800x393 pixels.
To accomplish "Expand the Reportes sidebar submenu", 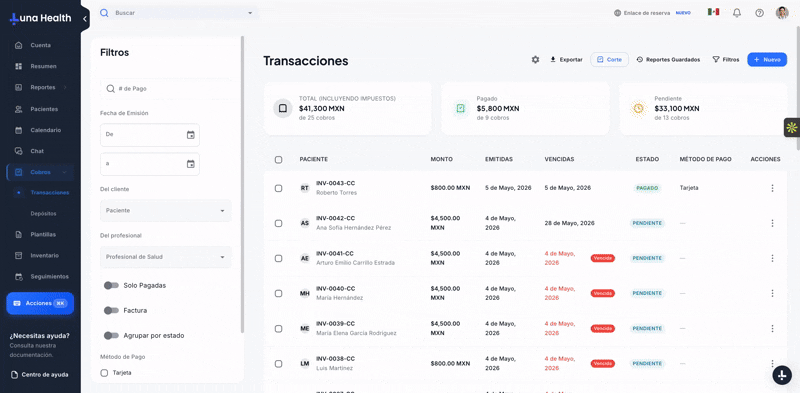I will coord(65,88).
